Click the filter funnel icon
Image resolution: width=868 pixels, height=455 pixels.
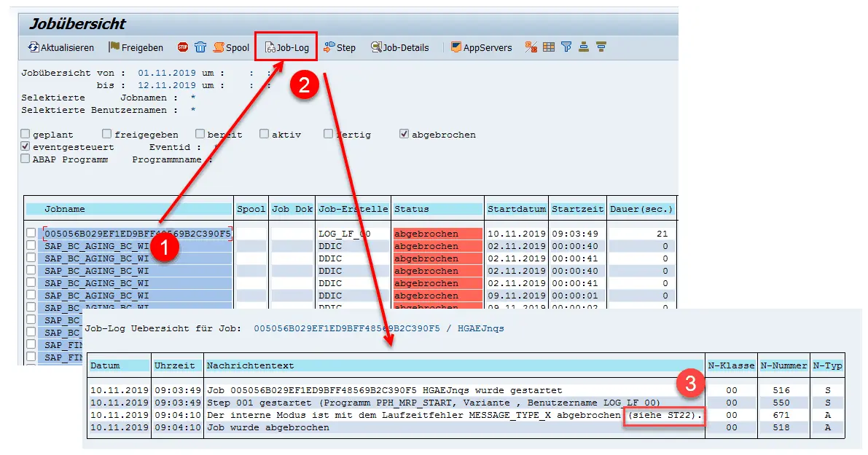click(x=566, y=47)
